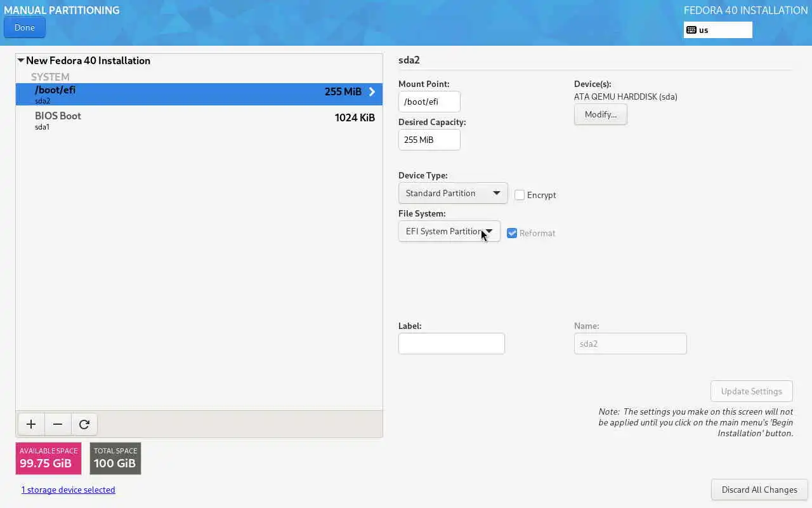
Task: Click the ATA QEMU HARDDISK (sda) text
Action: 625,97
